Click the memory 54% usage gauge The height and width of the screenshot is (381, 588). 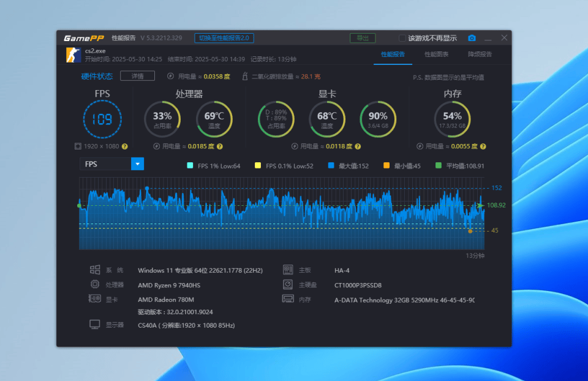[452, 119]
